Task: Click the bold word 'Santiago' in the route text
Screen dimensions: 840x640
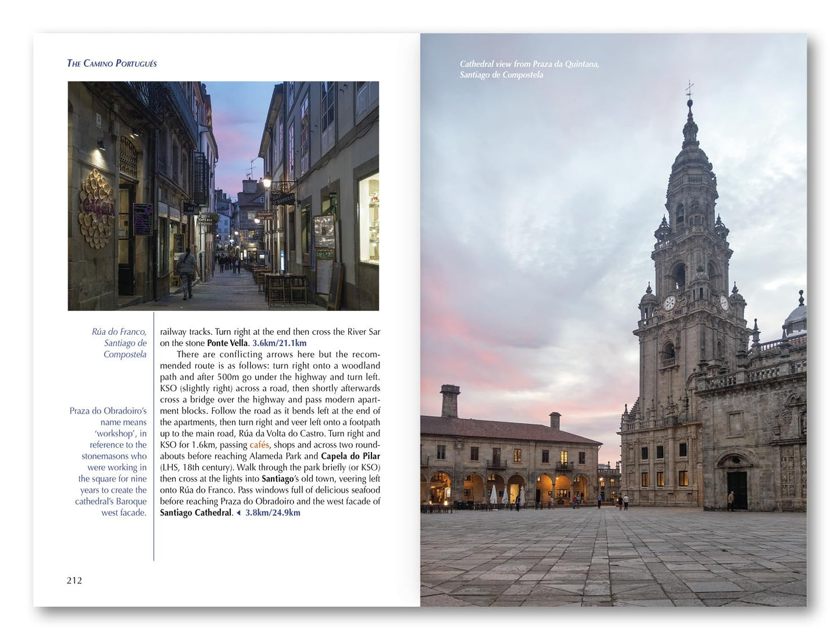Action: (277, 478)
